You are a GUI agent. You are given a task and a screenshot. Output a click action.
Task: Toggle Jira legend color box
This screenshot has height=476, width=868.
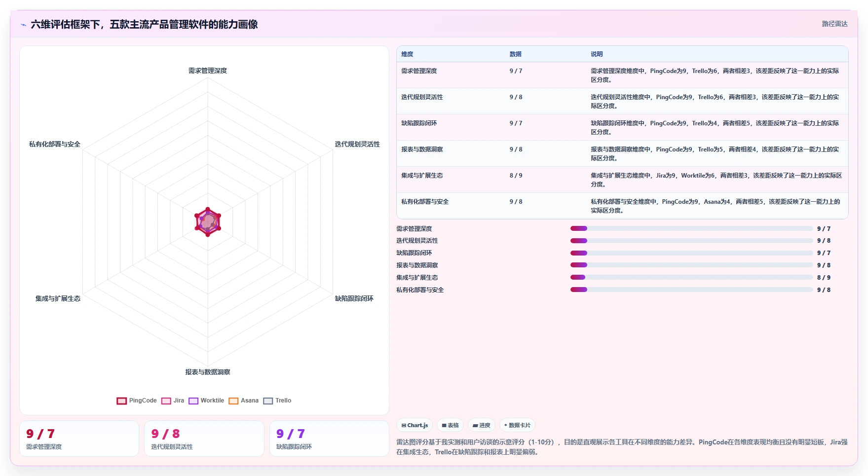point(166,401)
